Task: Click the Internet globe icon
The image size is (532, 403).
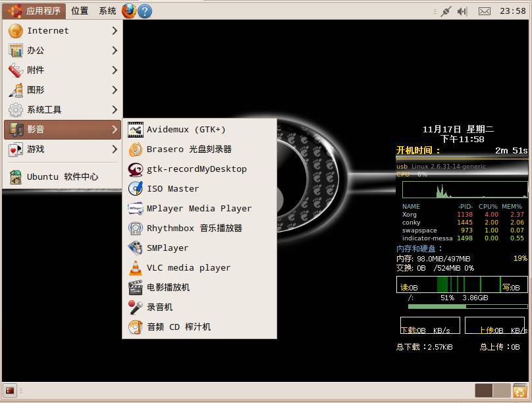Action: coord(16,31)
